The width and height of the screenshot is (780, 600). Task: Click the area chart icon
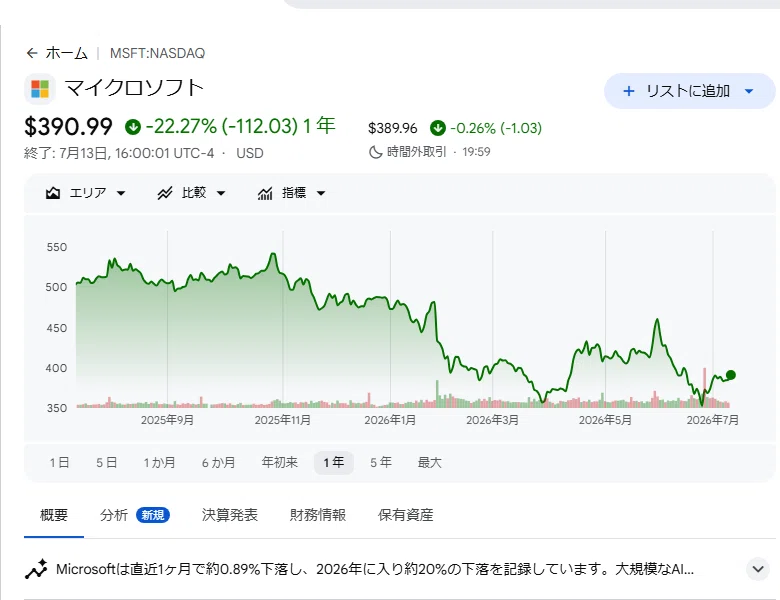tap(53, 193)
